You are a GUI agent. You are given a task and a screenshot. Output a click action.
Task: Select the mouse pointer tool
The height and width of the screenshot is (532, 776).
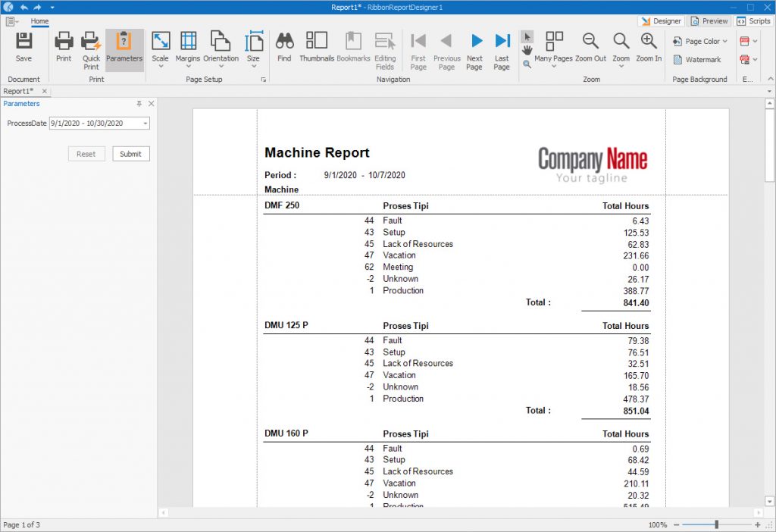click(x=527, y=37)
